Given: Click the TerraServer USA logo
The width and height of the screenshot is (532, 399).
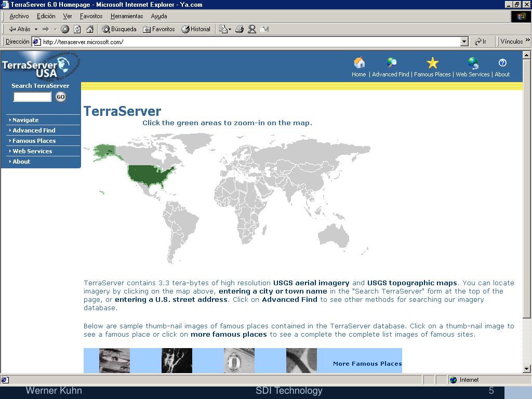Looking at the screenshot, I should pyautogui.click(x=40, y=66).
